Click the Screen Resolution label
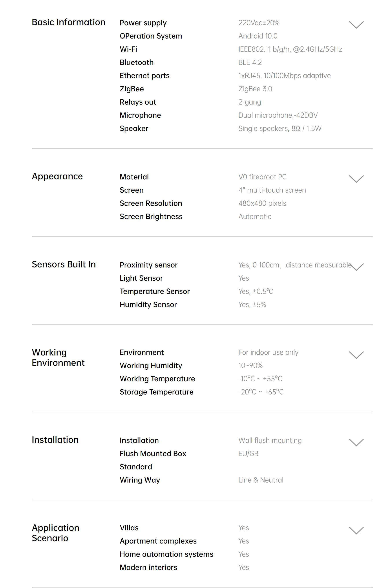Image resolution: width=380 pixels, height=588 pixels. pyautogui.click(x=151, y=203)
